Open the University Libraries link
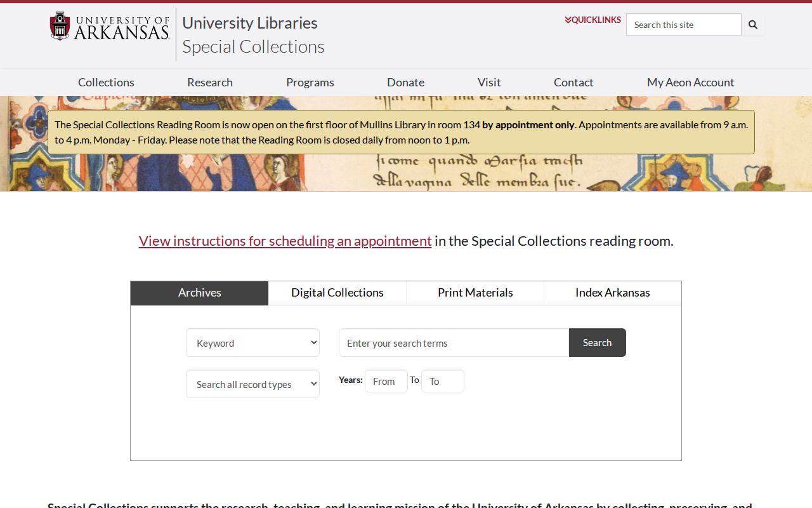 pyautogui.click(x=250, y=23)
